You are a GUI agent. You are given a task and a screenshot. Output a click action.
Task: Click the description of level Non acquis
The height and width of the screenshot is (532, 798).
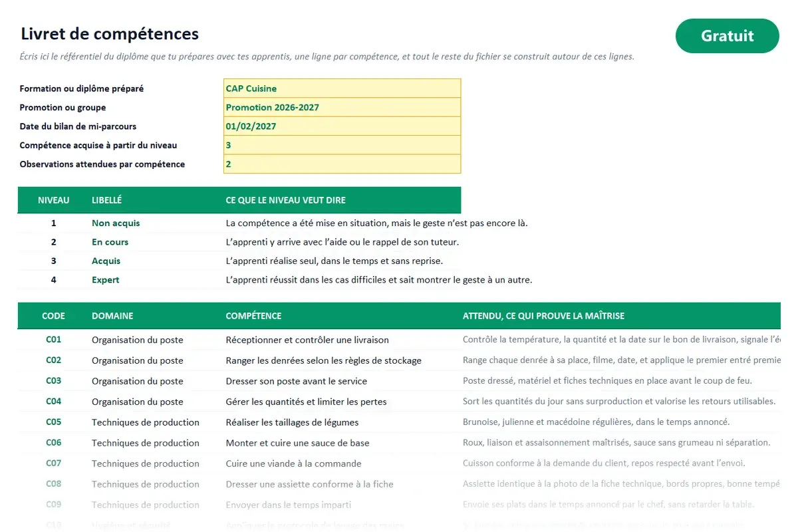coord(376,223)
